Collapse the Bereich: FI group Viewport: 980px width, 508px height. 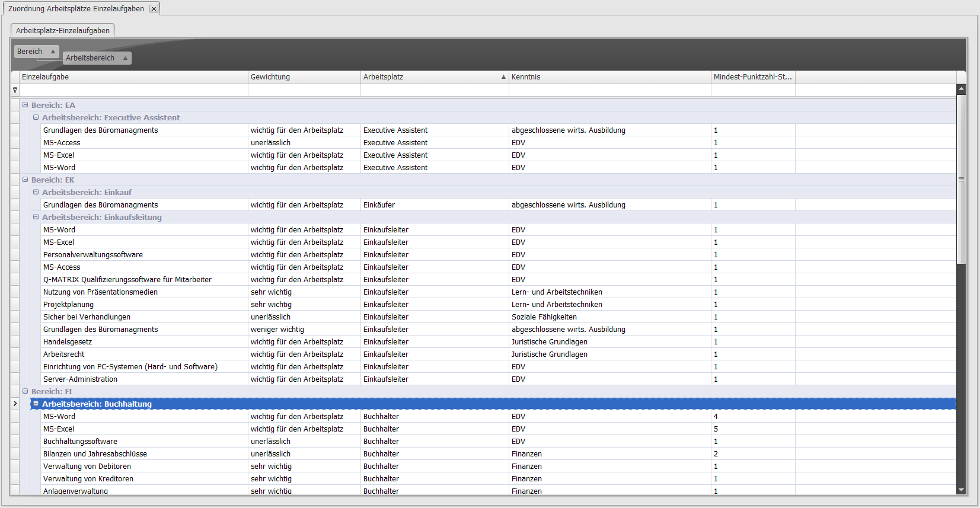25,391
